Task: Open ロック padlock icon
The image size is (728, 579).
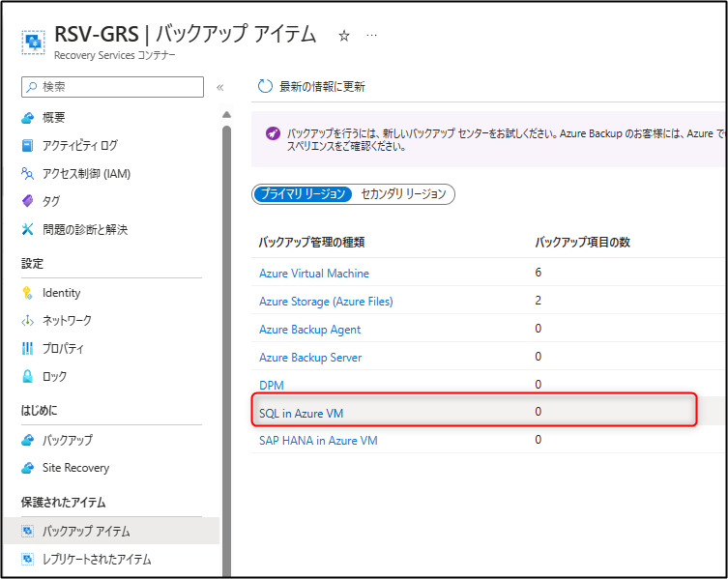Action: (28, 376)
